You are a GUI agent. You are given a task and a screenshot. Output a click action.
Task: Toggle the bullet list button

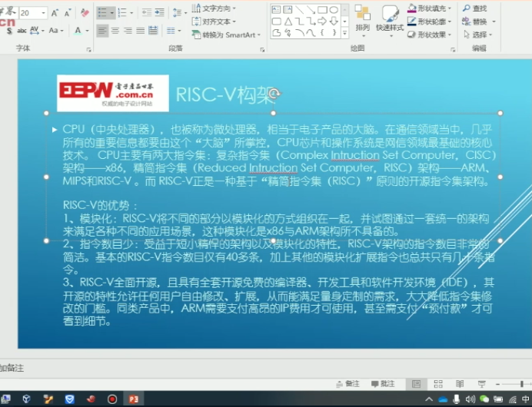(102, 13)
